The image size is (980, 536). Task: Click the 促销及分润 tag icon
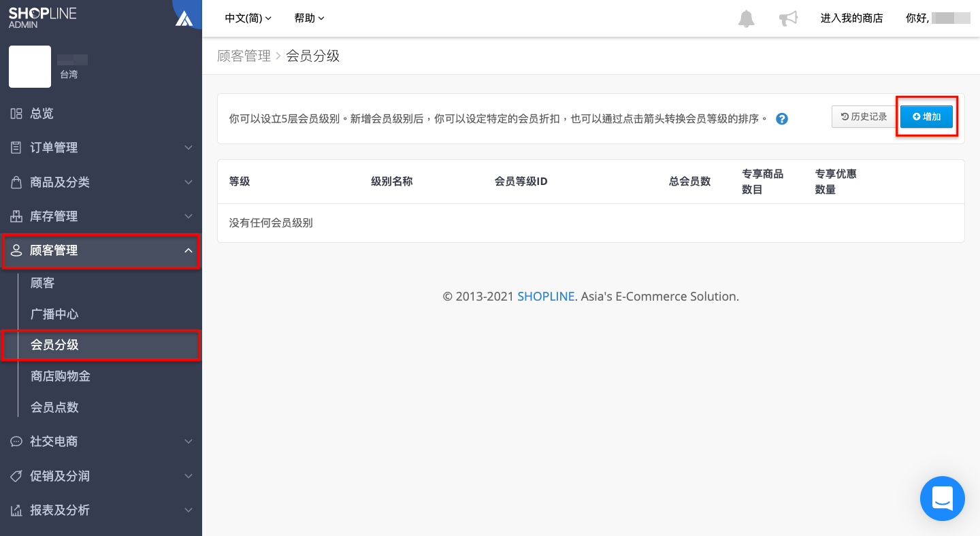pos(16,476)
